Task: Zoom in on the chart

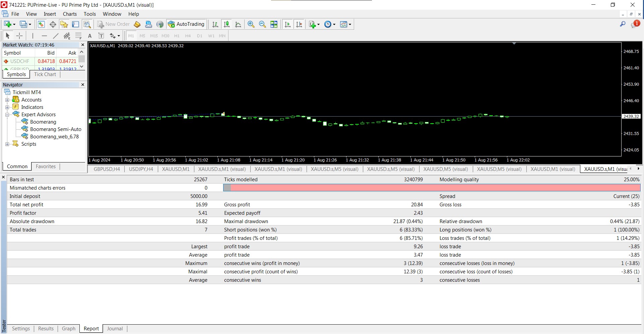Action: click(251, 24)
